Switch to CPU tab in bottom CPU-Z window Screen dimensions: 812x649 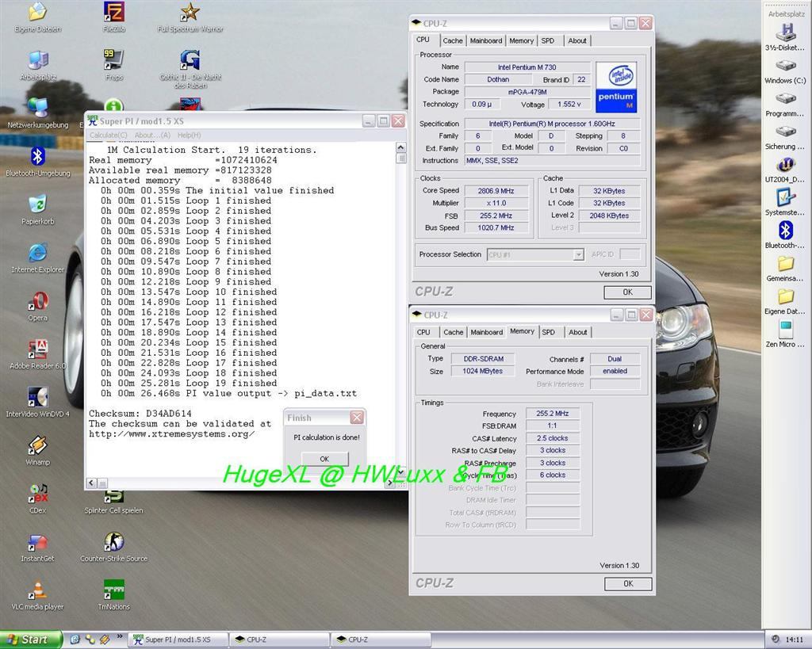coord(423,332)
